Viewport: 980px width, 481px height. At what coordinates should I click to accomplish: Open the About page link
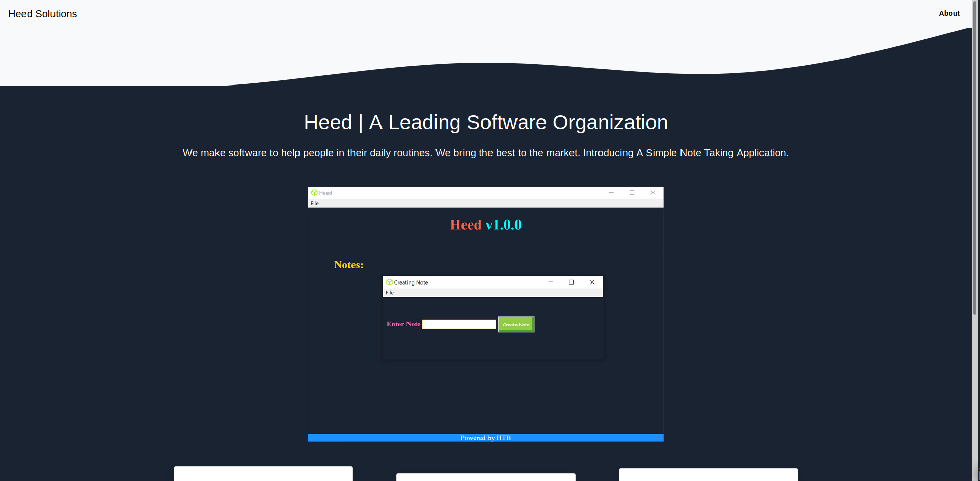[949, 13]
